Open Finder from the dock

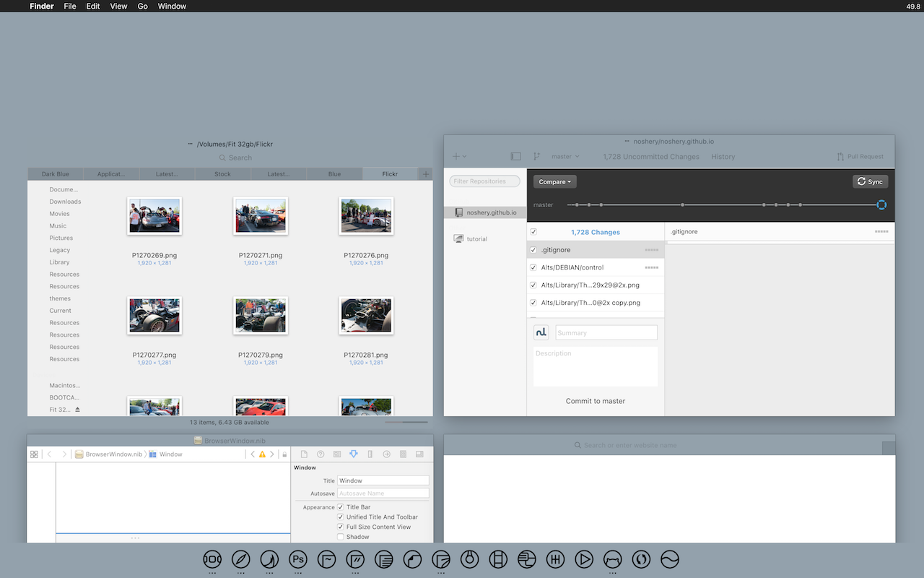point(212,559)
